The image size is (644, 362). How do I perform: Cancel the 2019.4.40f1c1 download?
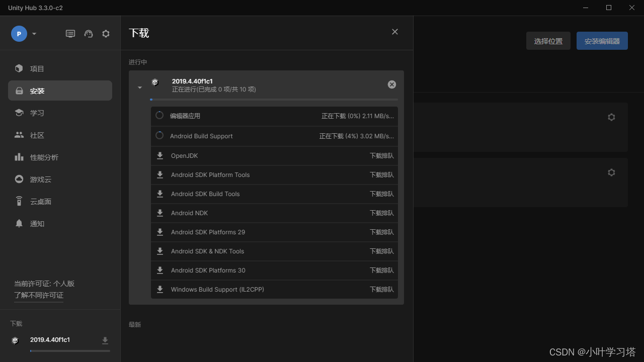[392, 84]
